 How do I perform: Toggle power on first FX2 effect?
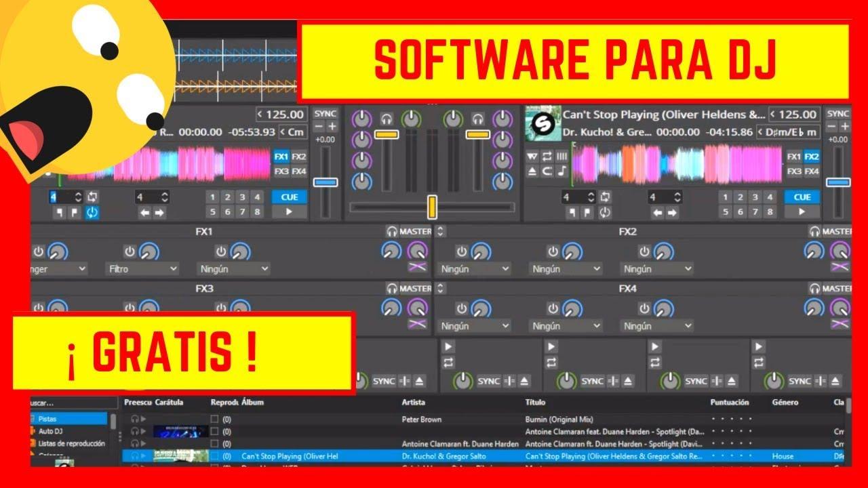click(x=462, y=251)
